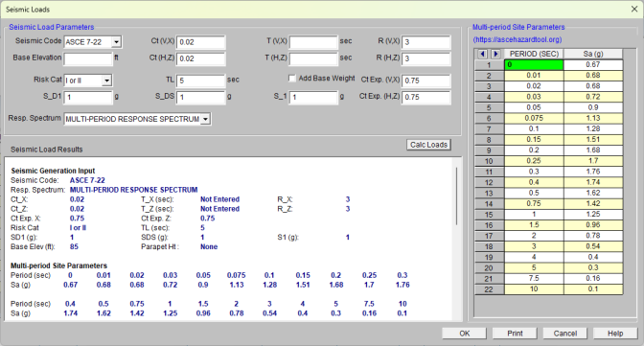Click the Calc Loads button
The width and height of the screenshot is (644, 346).
(428, 145)
